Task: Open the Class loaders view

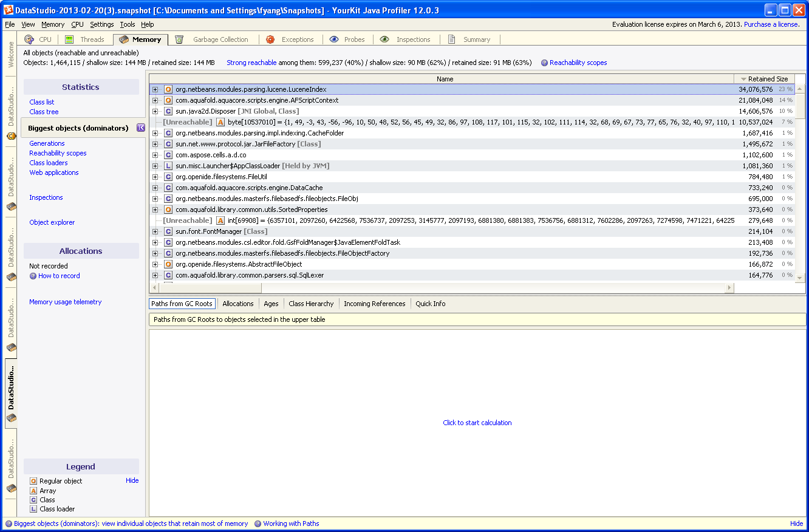Action: 49,163
